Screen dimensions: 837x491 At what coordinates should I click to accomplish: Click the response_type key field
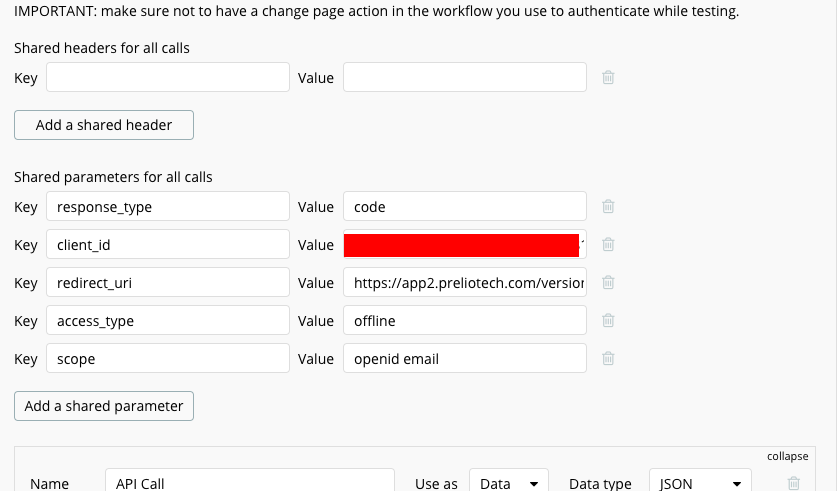point(167,207)
